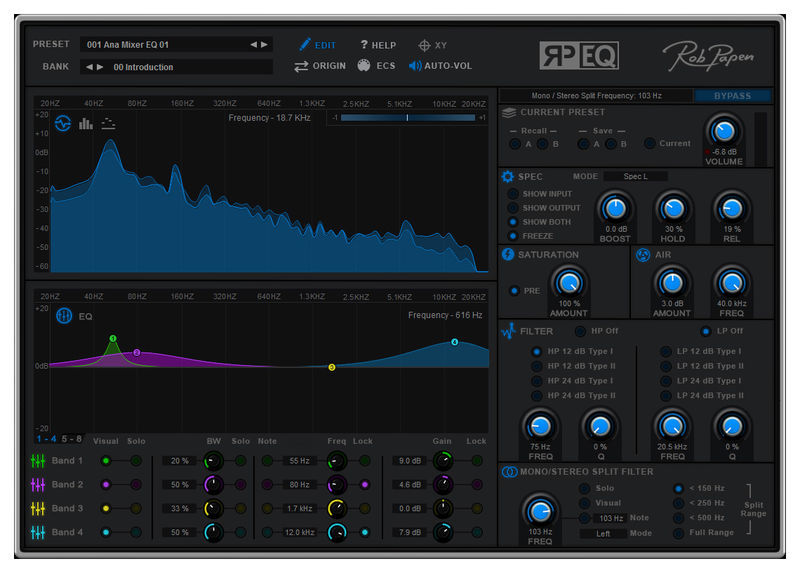Toggle the saturation PRE switch

pos(514,291)
